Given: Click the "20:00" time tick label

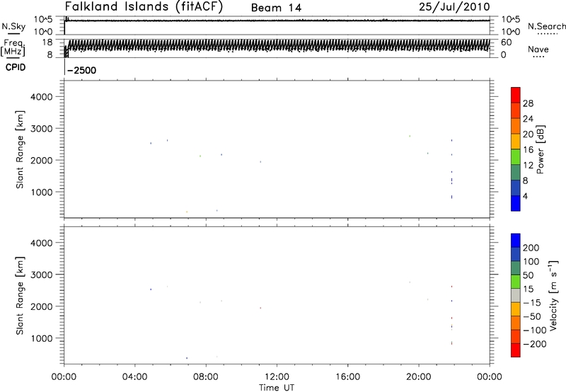Looking at the screenshot, I should (x=419, y=377).
